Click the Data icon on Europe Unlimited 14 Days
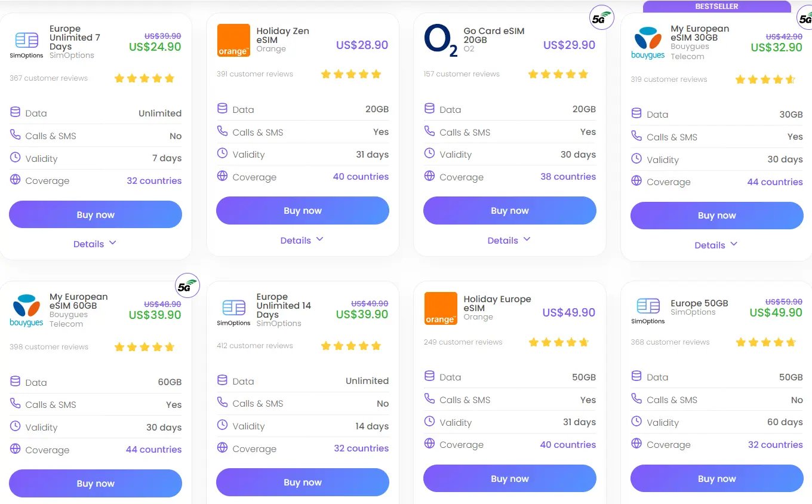This screenshot has height=504, width=812. (x=221, y=380)
